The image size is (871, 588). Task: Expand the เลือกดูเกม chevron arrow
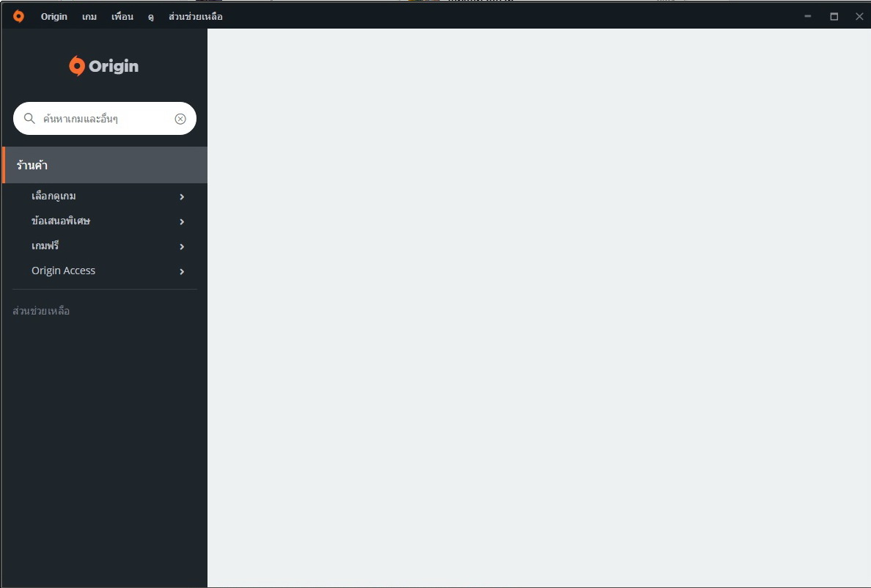182,196
